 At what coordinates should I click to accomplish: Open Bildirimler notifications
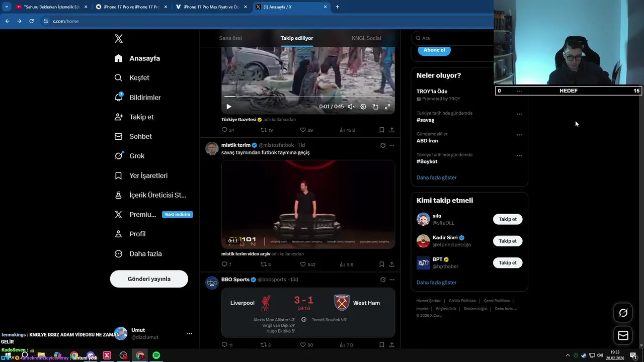click(137, 98)
